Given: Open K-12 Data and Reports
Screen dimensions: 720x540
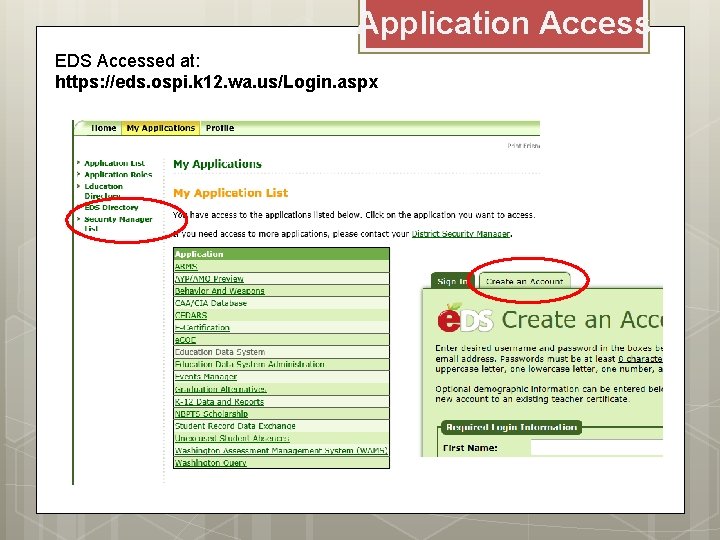Looking at the screenshot, I should click(219, 401).
